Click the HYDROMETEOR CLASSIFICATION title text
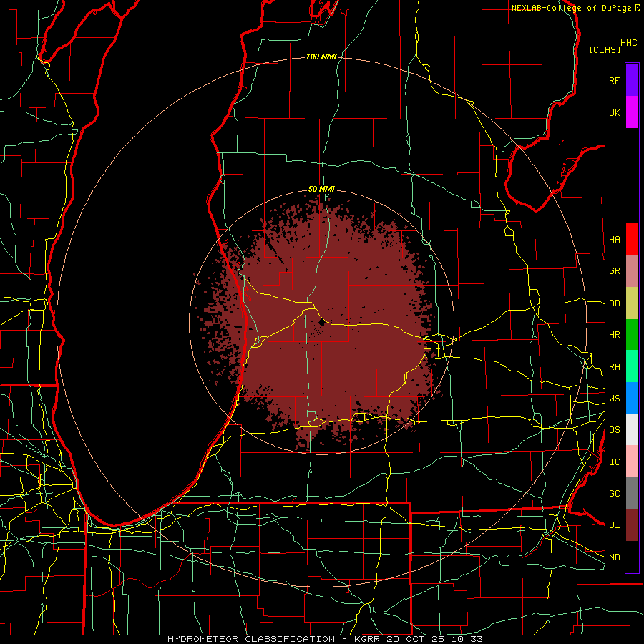 (x=251, y=639)
